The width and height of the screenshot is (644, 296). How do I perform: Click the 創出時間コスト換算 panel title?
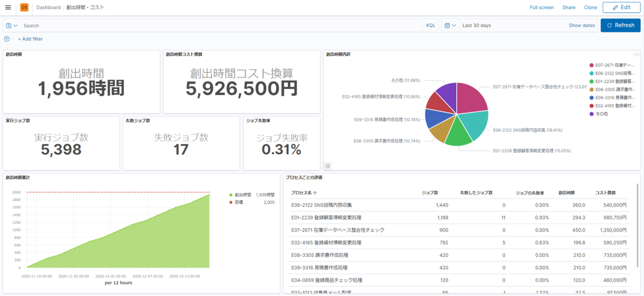point(184,54)
